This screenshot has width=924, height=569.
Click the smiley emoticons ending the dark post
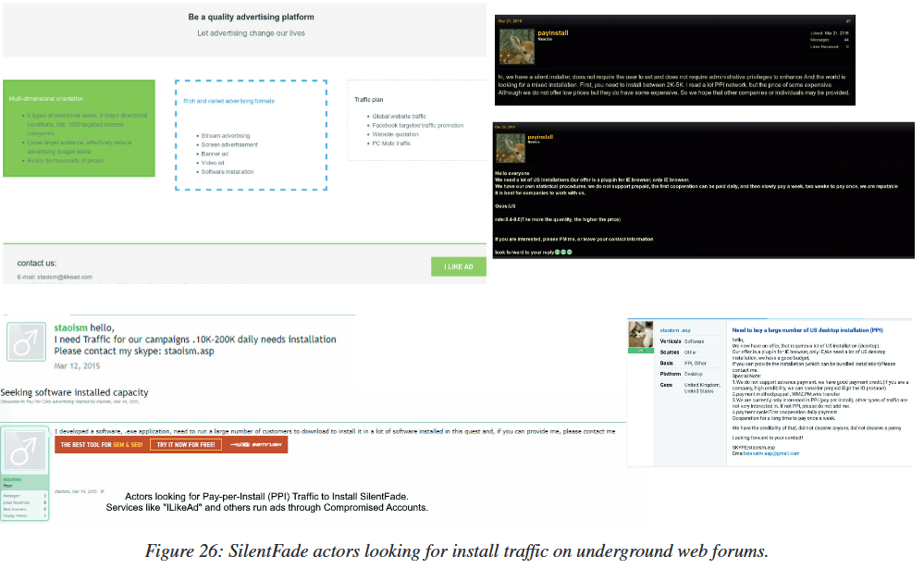(x=564, y=252)
